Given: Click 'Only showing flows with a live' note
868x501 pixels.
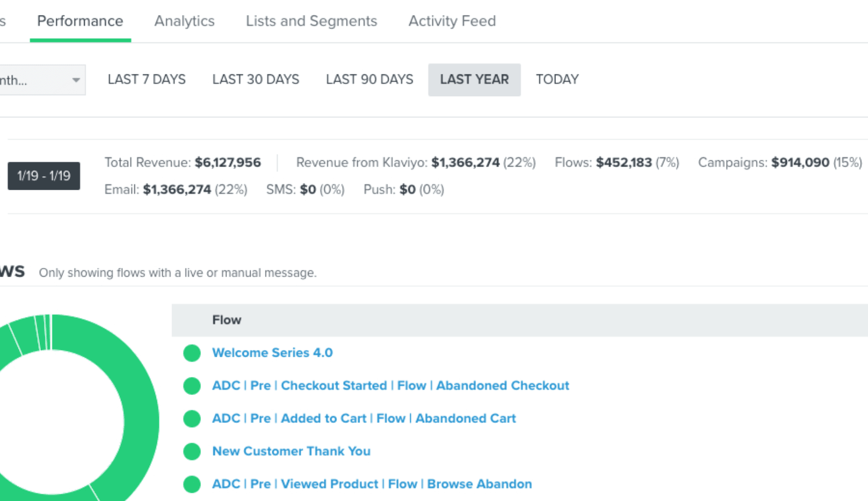Looking at the screenshot, I should tap(178, 272).
